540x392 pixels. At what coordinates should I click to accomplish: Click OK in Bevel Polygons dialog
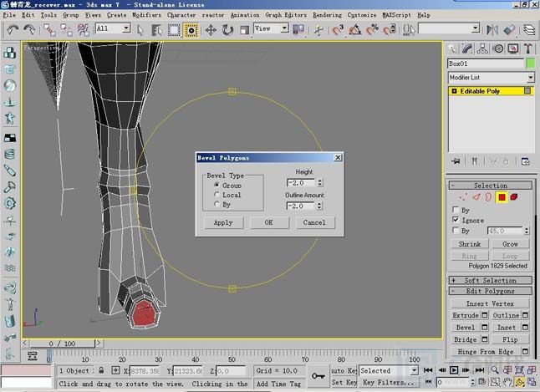pos(269,222)
